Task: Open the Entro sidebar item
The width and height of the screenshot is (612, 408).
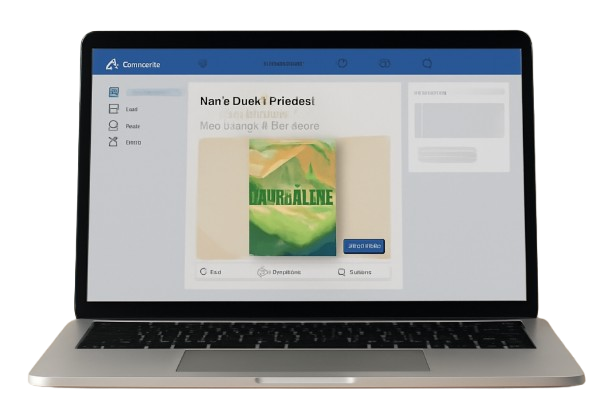Action: tap(133, 142)
